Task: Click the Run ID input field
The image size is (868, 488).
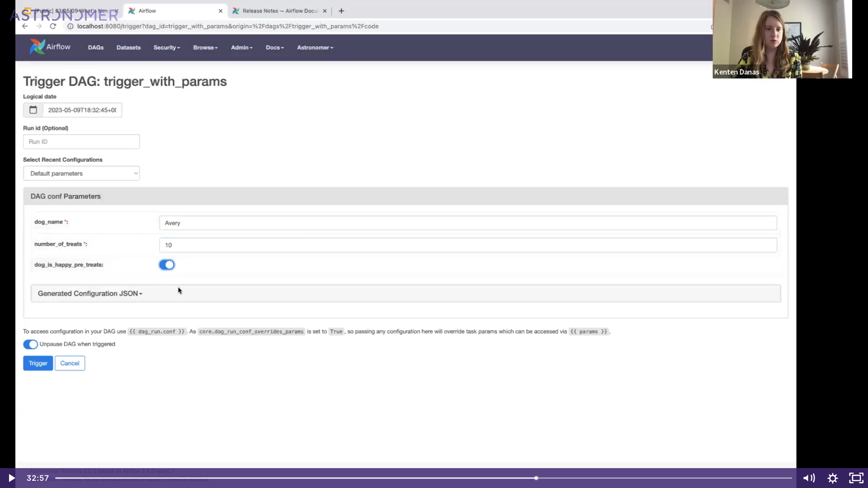Action: click(81, 142)
